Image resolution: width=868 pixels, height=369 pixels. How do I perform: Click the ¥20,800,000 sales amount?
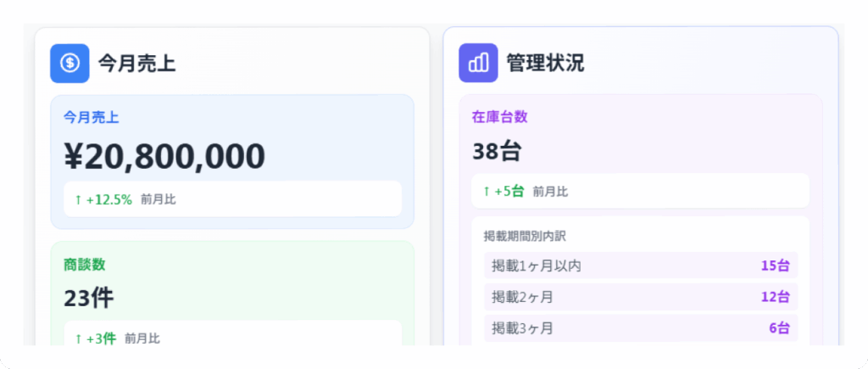tap(164, 156)
